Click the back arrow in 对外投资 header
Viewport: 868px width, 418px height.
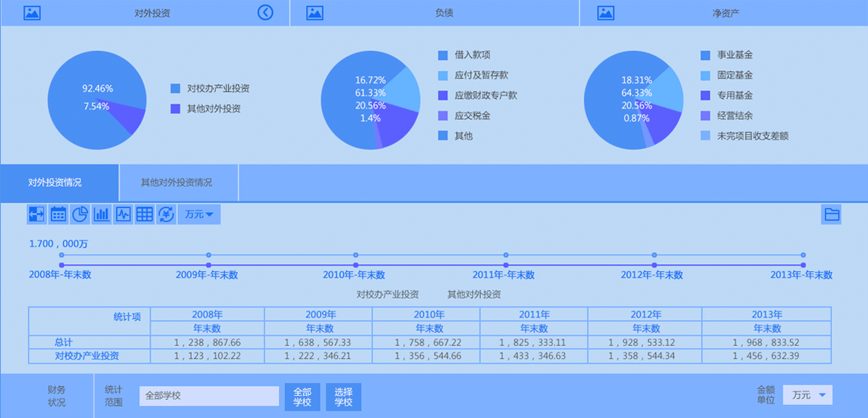click(265, 12)
